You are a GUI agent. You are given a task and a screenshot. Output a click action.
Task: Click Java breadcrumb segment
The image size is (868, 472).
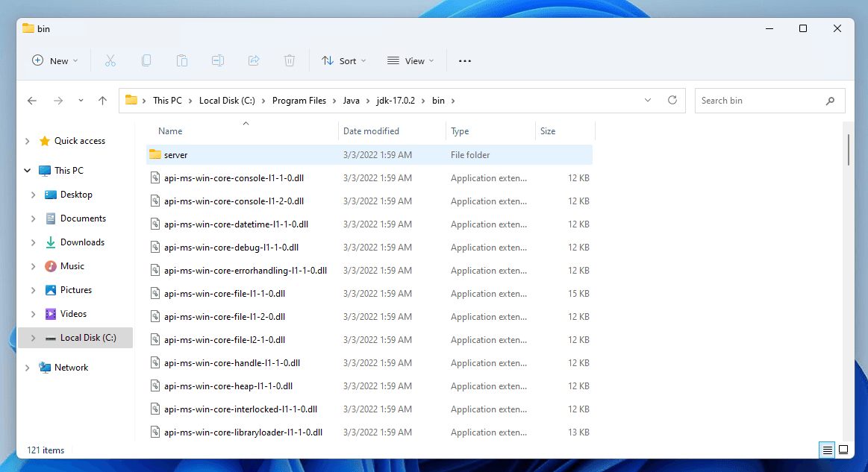(351, 101)
